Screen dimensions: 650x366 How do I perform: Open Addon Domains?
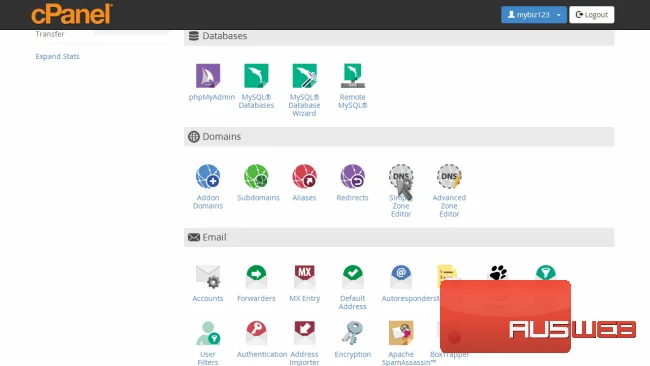tap(208, 187)
